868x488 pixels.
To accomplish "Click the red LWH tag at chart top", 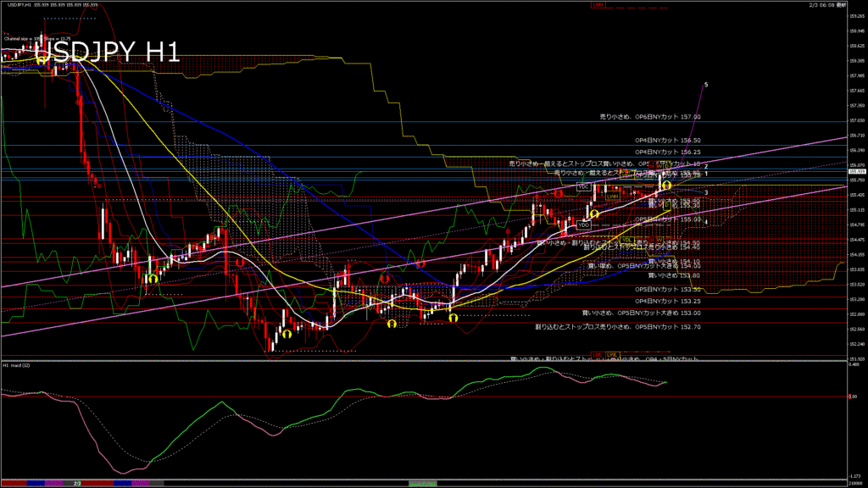I will [598, 5].
